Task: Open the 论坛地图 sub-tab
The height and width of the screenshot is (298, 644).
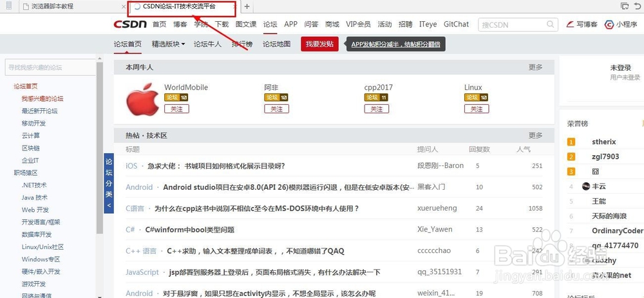Action: 277,44
